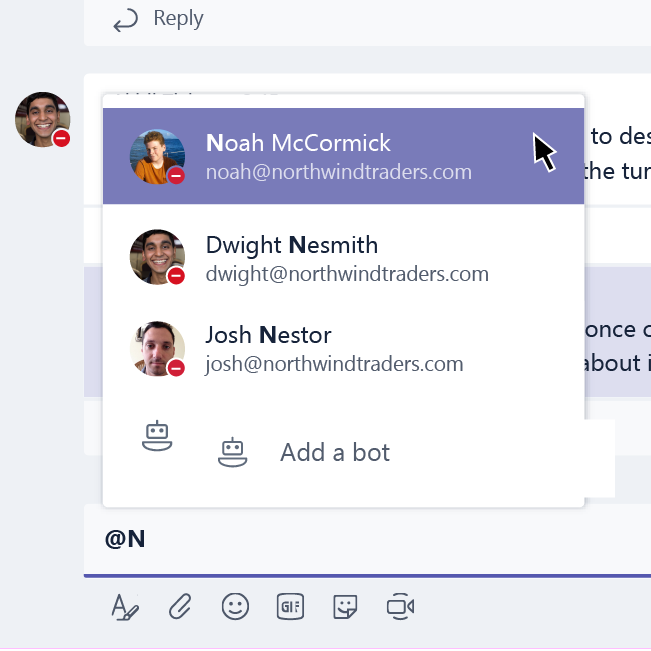Click the reply arrow icon
Image resolution: width=651 pixels, height=651 pixels.
point(126,20)
